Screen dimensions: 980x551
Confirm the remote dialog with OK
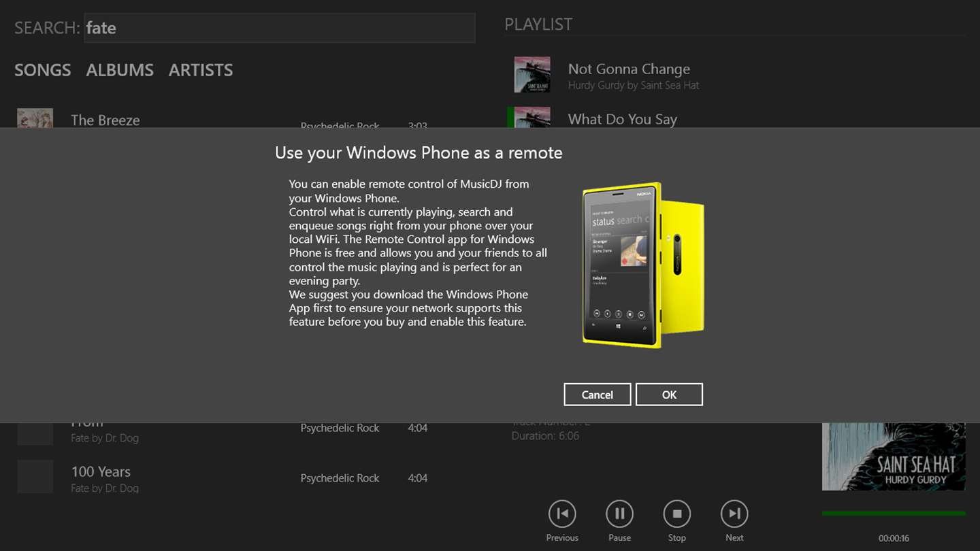[x=669, y=395]
